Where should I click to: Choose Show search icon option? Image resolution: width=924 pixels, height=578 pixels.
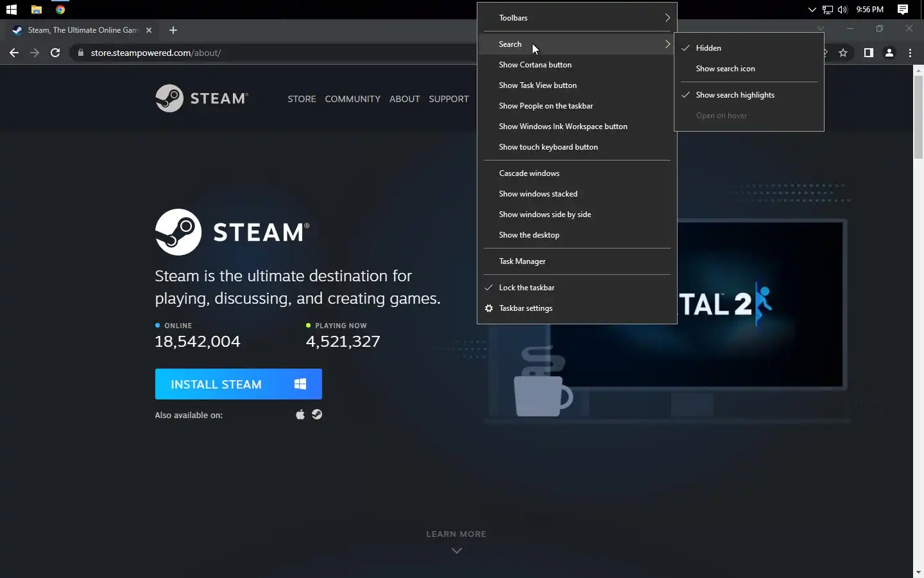(x=749, y=69)
